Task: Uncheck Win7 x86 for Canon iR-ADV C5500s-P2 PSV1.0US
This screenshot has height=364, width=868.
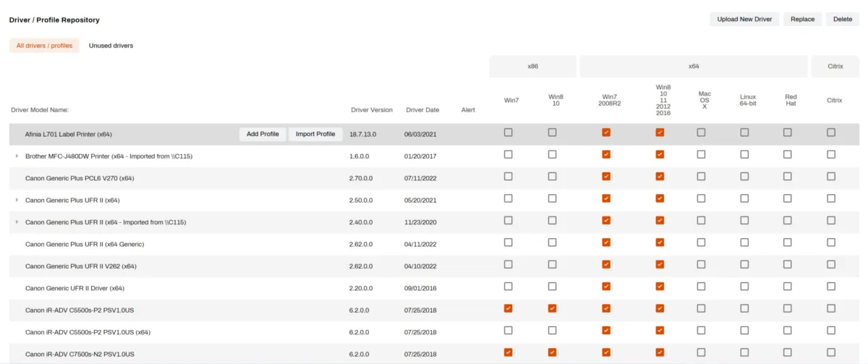Action: tap(509, 308)
